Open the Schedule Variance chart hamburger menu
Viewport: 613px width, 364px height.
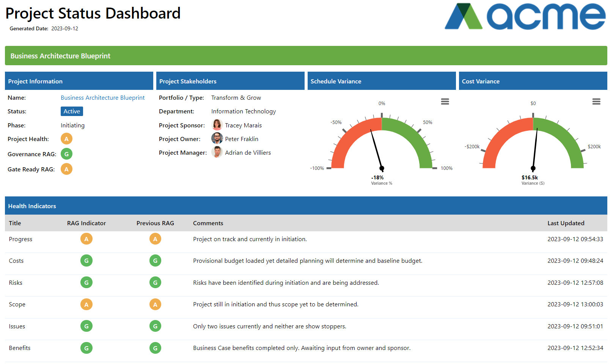click(445, 102)
